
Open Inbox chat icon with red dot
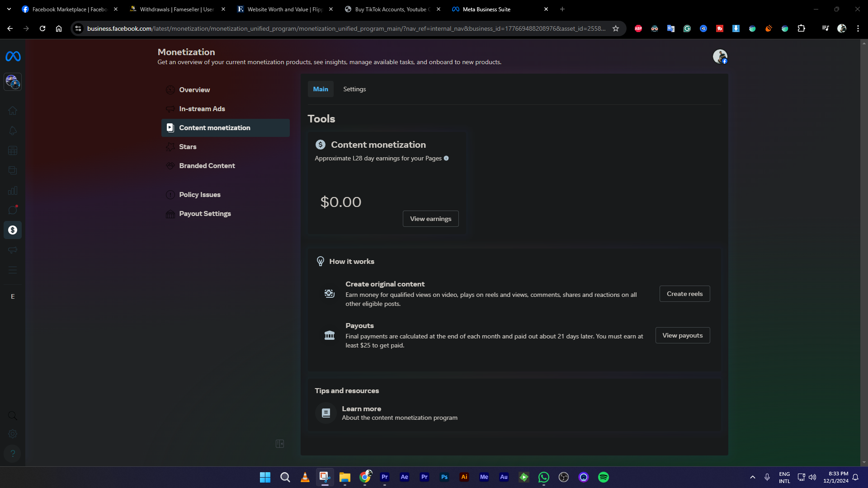[x=13, y=210]
